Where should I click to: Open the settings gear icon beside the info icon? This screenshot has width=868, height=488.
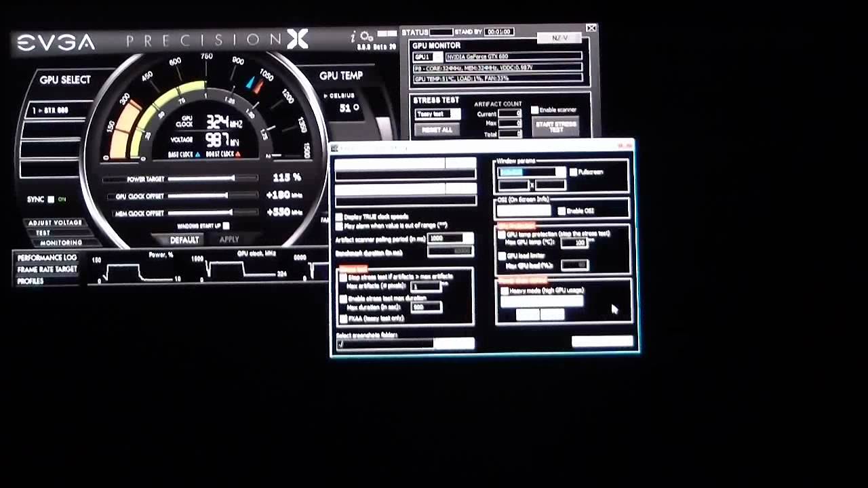pos(367,37)
